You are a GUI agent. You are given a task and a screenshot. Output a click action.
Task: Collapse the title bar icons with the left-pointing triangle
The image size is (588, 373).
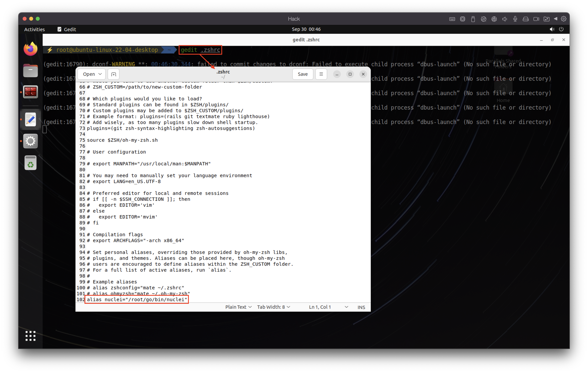coord(556,19)
